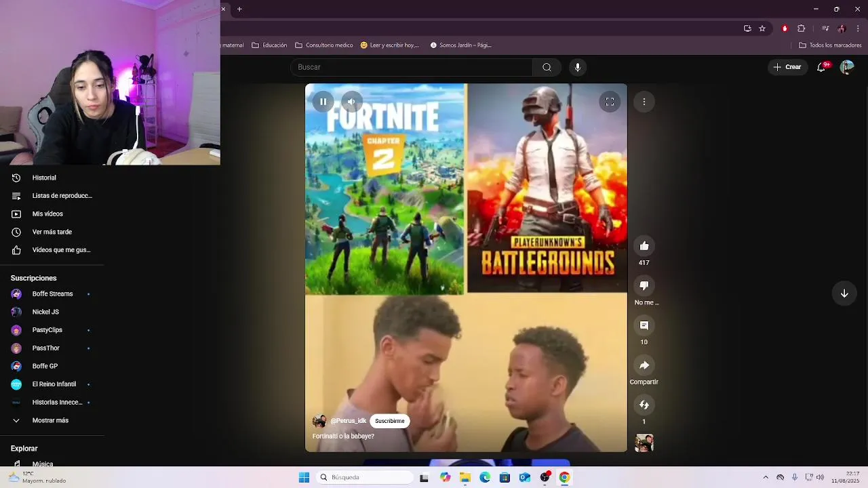Open Listas de reproducción in the sidebar
Viewport: 868px width, 488px height.
tap(52, 196)
